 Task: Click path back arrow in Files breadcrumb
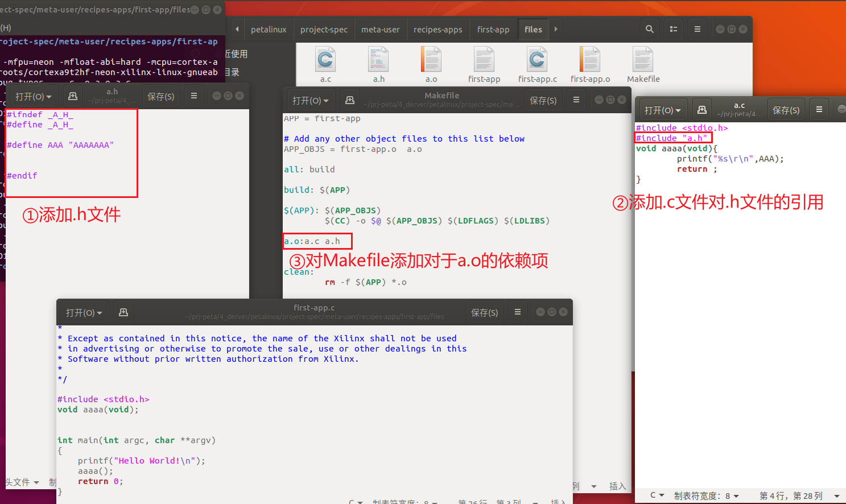237,29
